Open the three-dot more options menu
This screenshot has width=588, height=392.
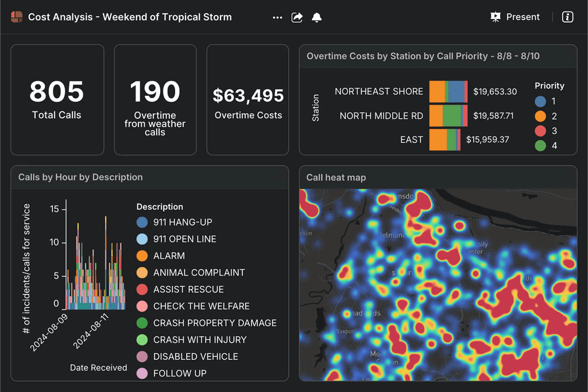[x=277, y=17]
